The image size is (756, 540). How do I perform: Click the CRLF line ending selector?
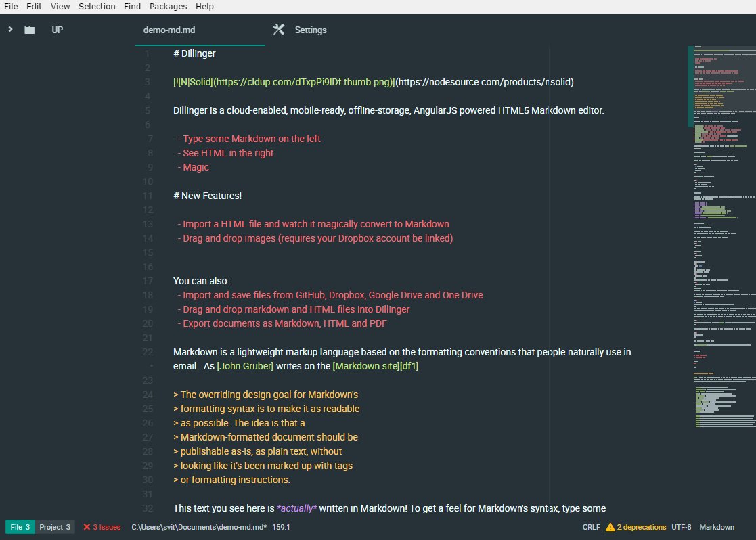[x=591, y=527]
